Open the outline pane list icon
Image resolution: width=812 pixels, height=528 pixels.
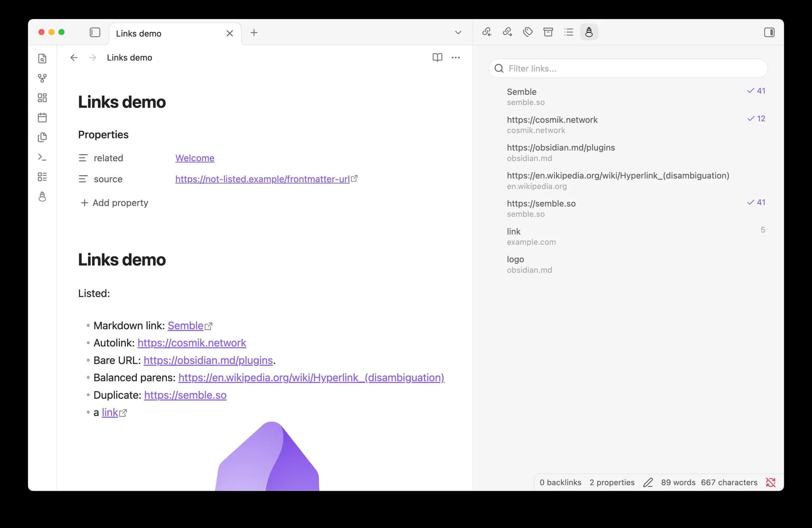569,32
